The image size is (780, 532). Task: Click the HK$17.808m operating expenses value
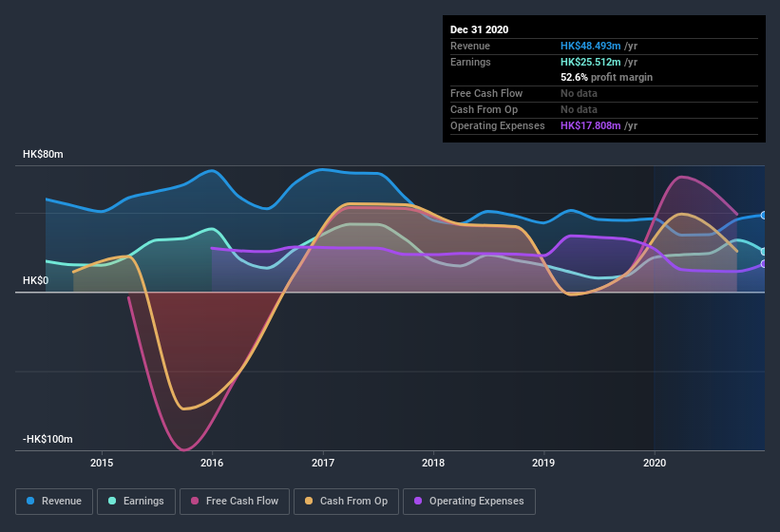(591, 125)
